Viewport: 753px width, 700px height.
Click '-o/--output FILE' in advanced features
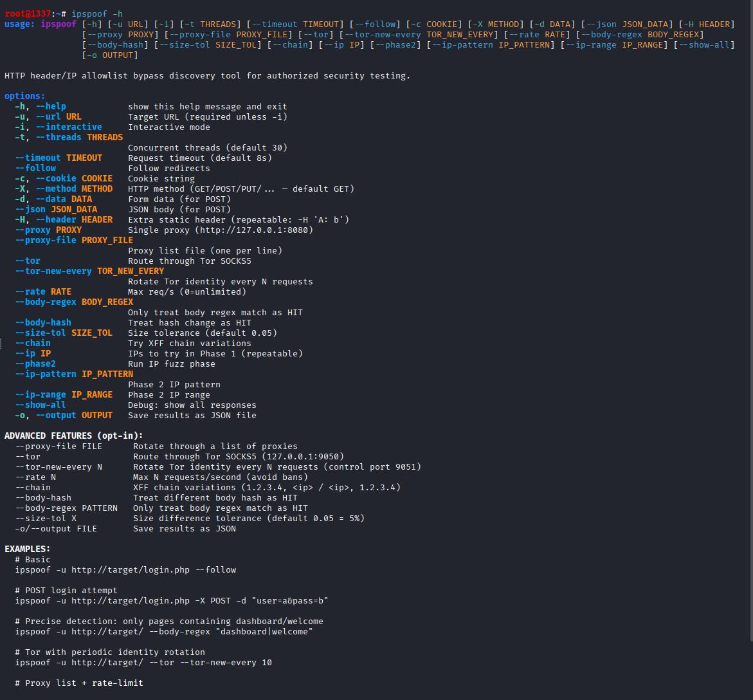pyautogui.click(x=56, y=528)
